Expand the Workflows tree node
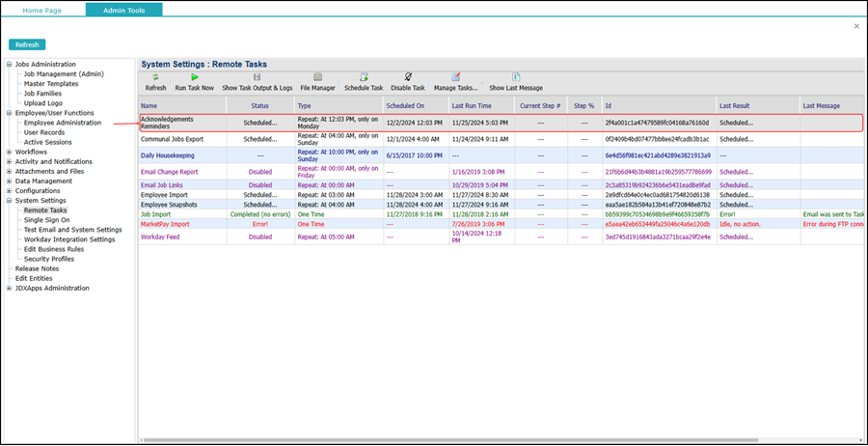This screenshot has height=446, width=868. click(x=10, y=152)
